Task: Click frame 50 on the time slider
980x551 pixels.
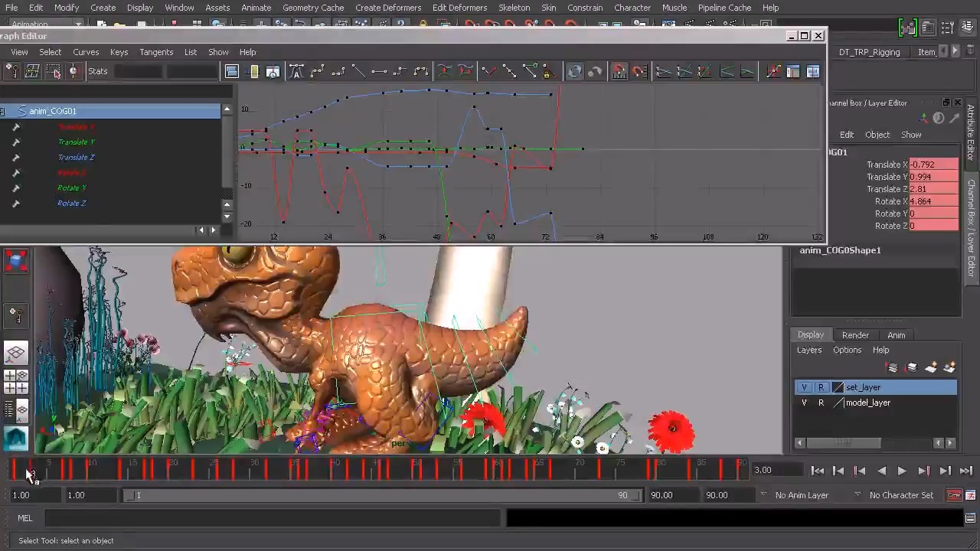Action: tap(416, 469)
